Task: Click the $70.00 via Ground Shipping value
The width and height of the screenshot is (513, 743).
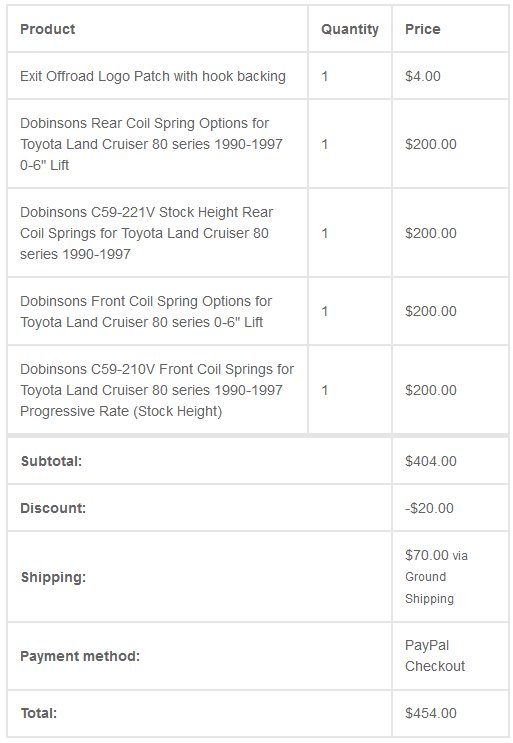Action: pos(436,577)
